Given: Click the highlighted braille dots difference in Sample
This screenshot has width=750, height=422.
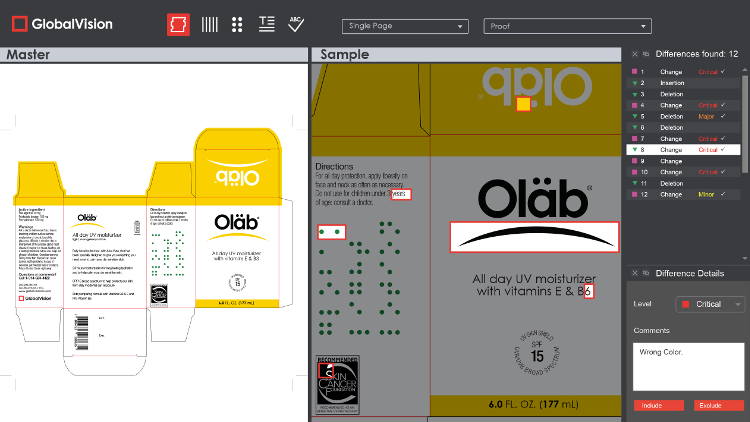Looking at the screenshot, I should (x=331, y=232).
